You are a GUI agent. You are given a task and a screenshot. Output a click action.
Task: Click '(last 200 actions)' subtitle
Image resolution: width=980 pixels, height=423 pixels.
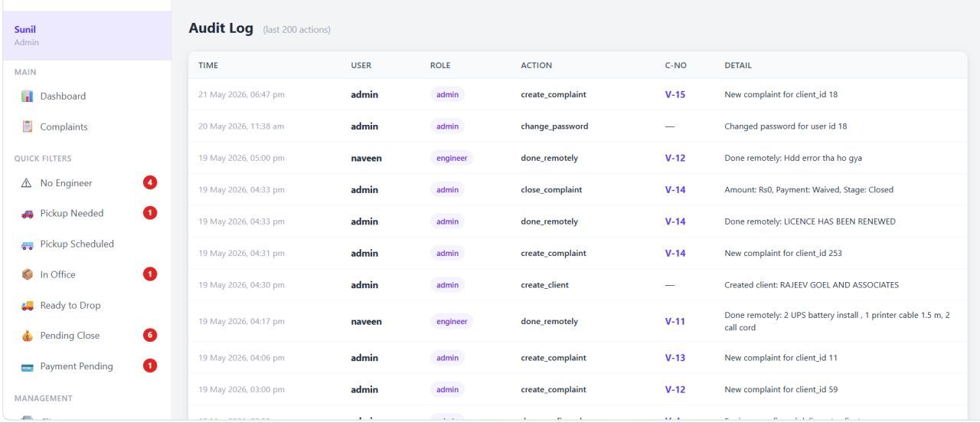[x=296, y=30]
